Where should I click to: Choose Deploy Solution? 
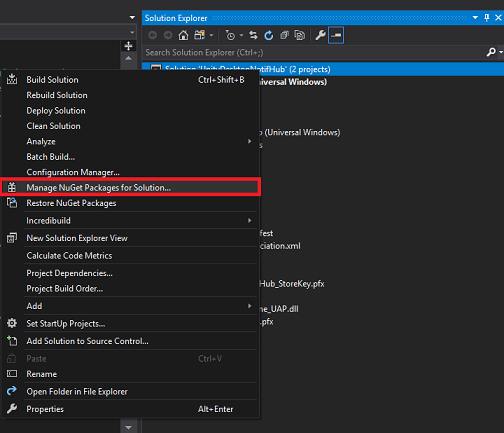tap(130, 110)
